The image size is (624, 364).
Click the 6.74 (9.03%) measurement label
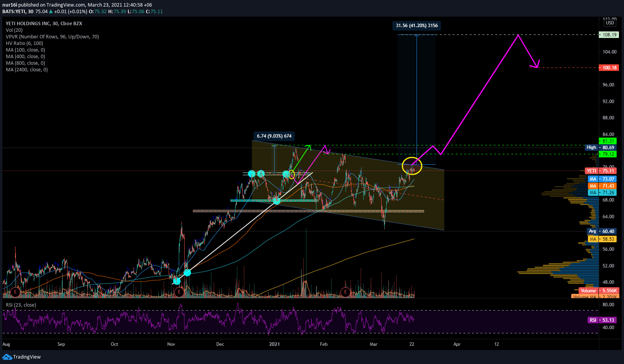pos(274,136)
